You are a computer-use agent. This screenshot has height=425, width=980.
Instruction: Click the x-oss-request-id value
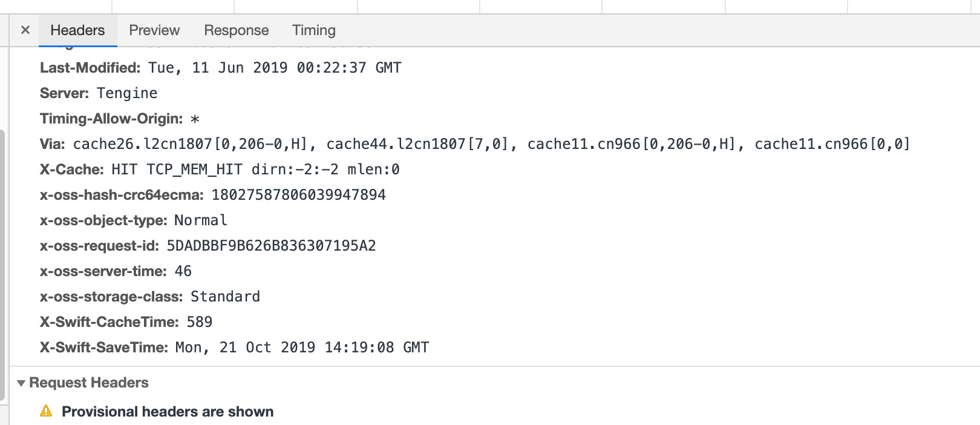pos(271,246)
